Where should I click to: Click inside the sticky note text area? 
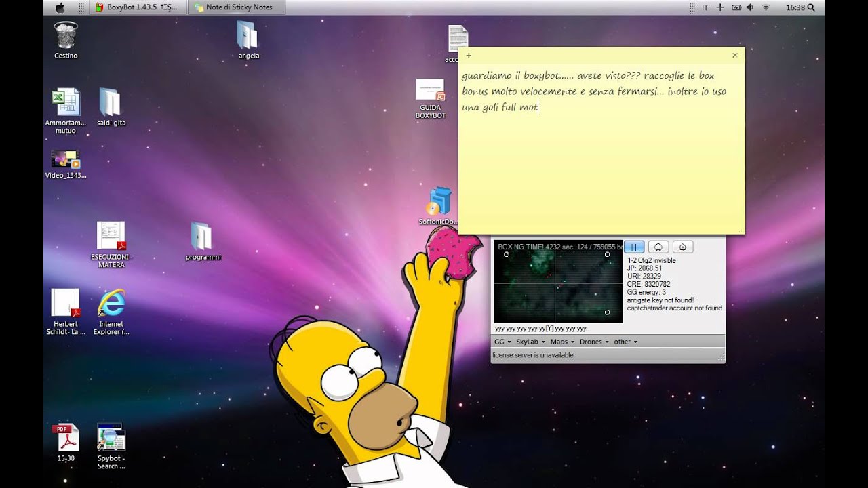pyautogui.click(x=601, y=149)
